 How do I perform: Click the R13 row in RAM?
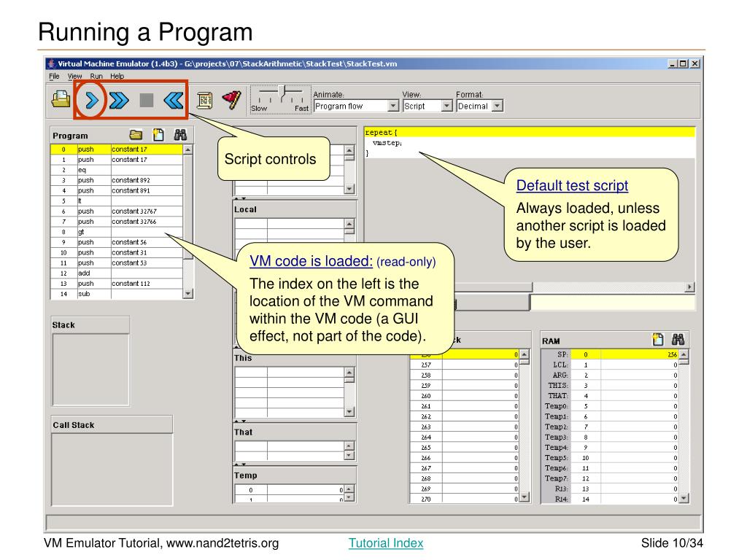pyautogui.click(x=610, y=489)
